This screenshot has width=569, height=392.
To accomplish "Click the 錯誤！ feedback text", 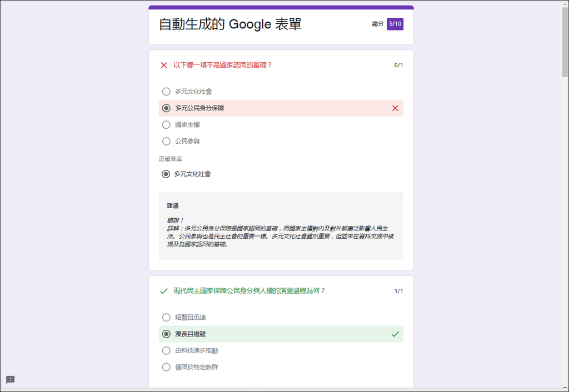I will coord(176,220).
